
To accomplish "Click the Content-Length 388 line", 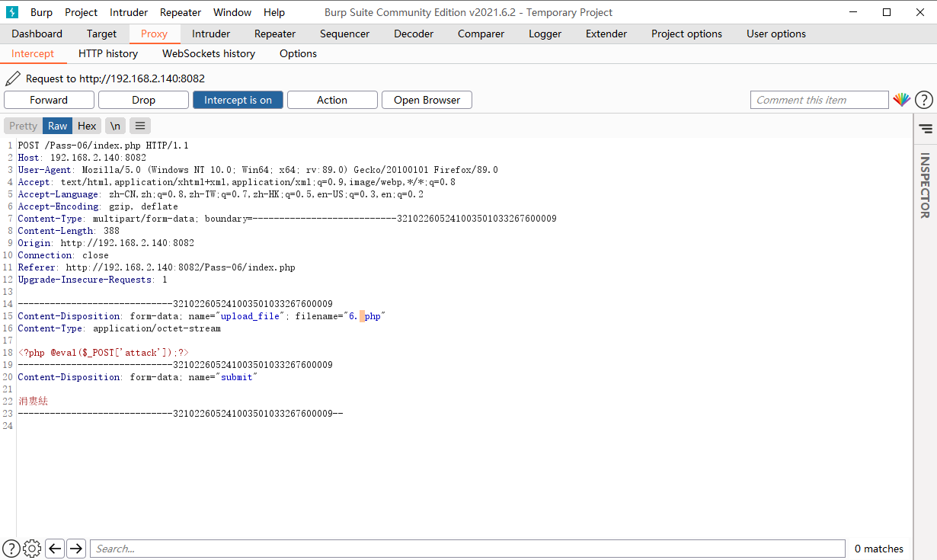I will 69,231.
